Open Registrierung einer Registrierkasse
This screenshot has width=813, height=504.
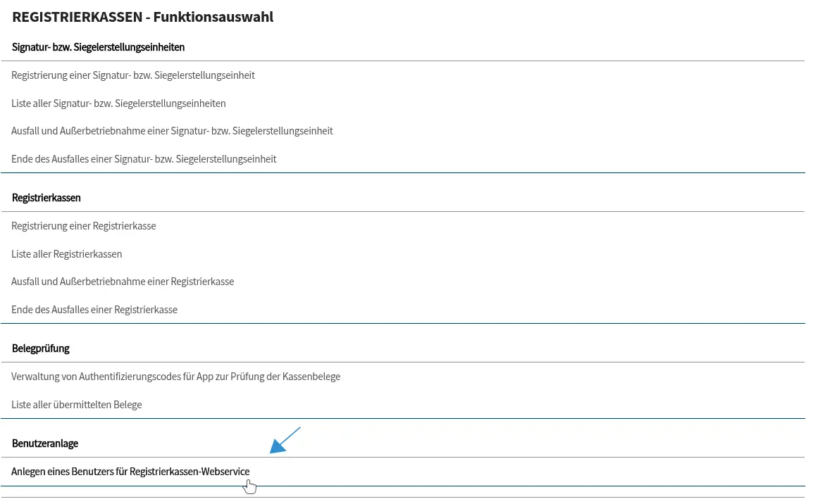click(x=84, y=226)
